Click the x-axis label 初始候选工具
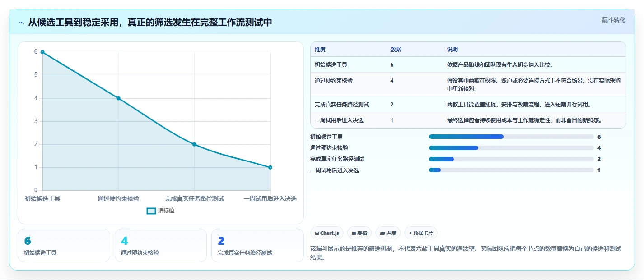This screenshot has width=644, height=280. coord(42,198)
